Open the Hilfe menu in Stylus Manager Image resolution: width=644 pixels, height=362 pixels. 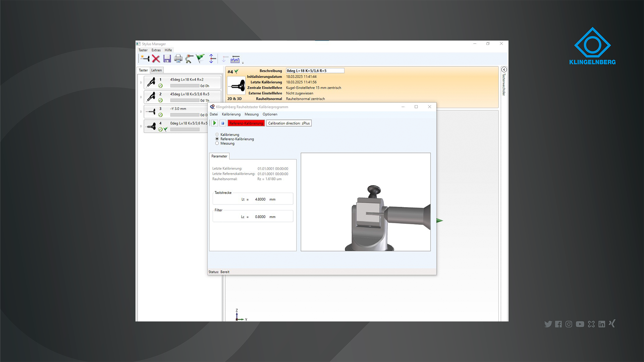(x=168, y=50)
